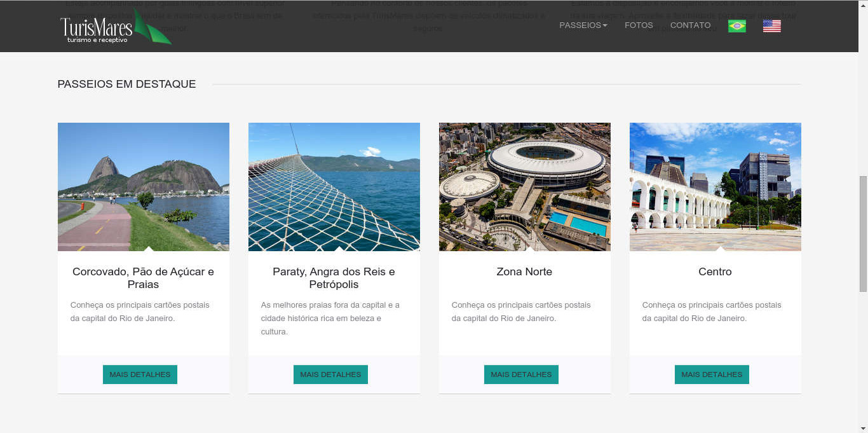Click the TurisMares logo

click(x=115, y=27)
